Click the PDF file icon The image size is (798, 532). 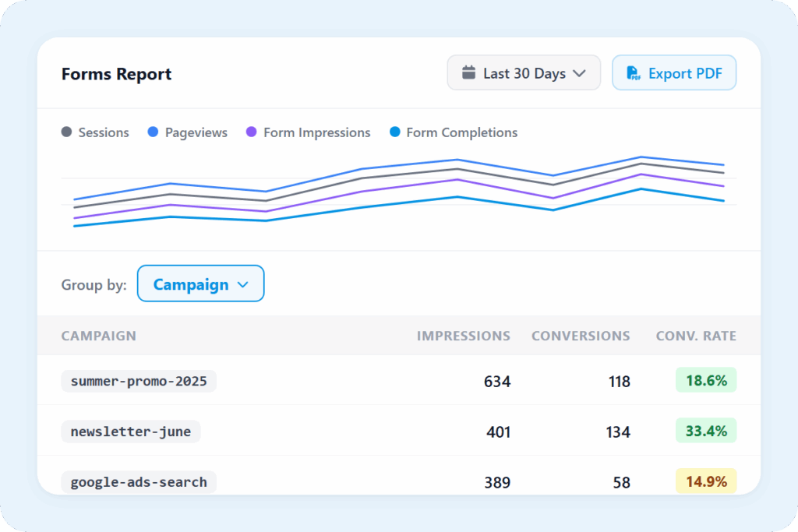[x=634, y=73]
